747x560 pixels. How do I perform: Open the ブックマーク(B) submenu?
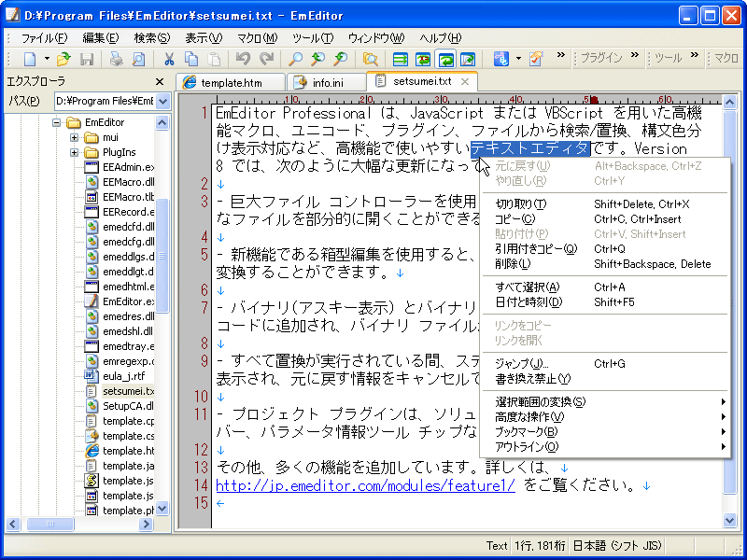coord(606,432)
